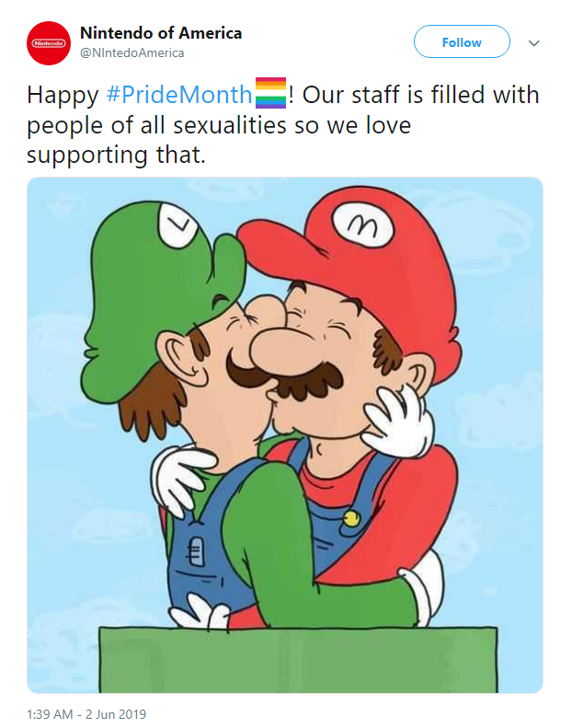The image size is (572, 728).
Task: Click the white glove on the green back
Action: click(x=181, y=476)
